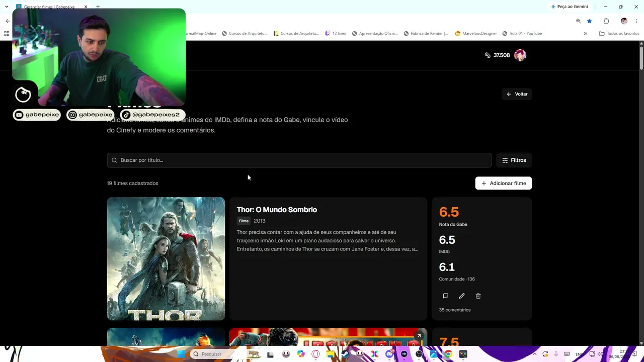Edit the Thor: O Mundo Sombrio entry

click(x=462, y=296)
